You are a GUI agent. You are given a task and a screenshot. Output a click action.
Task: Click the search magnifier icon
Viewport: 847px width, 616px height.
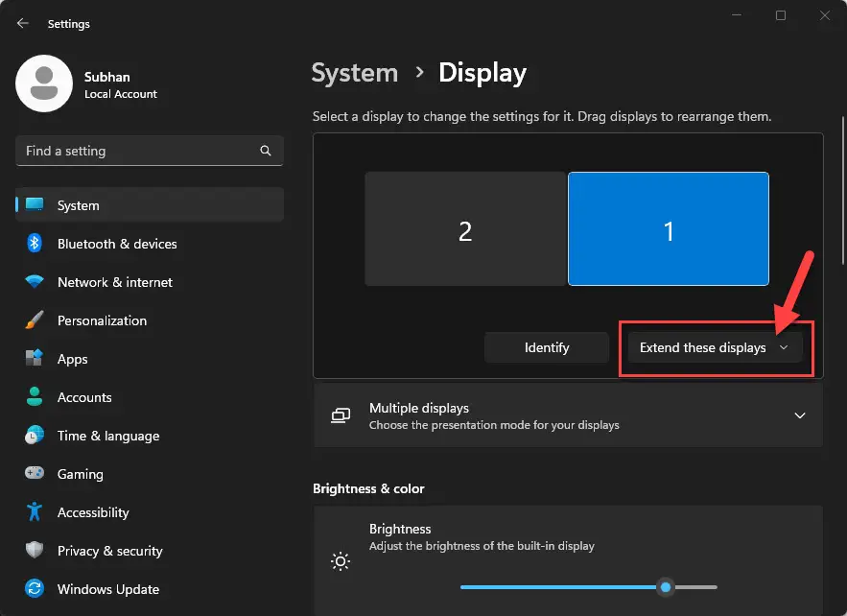[x=266, y=151]
